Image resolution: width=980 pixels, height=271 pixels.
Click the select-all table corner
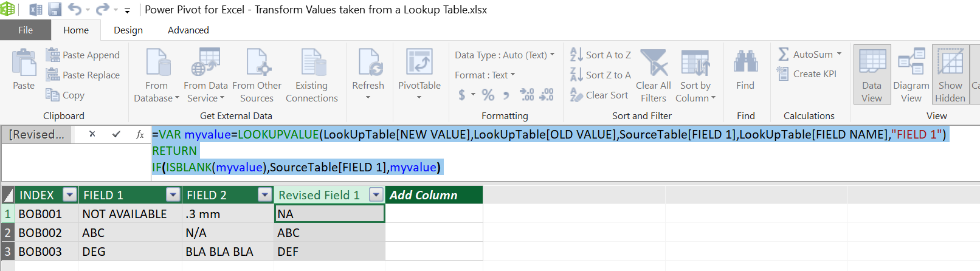tap(8, 194)
